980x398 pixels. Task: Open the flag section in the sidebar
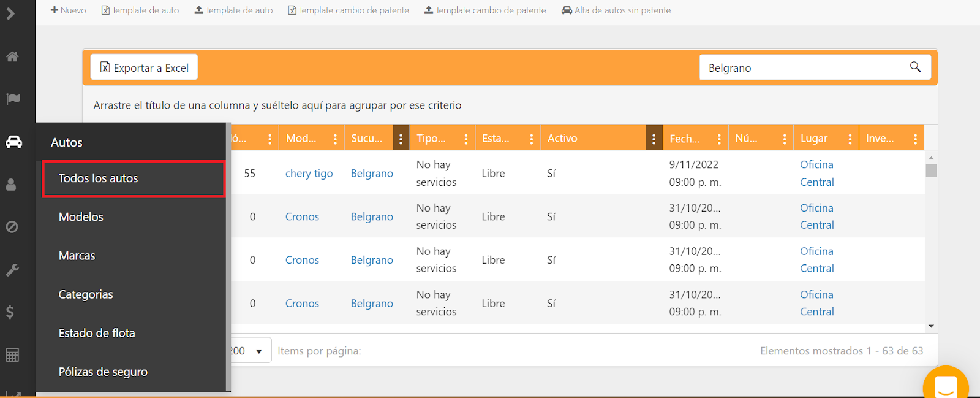click(x=13, y=99)
